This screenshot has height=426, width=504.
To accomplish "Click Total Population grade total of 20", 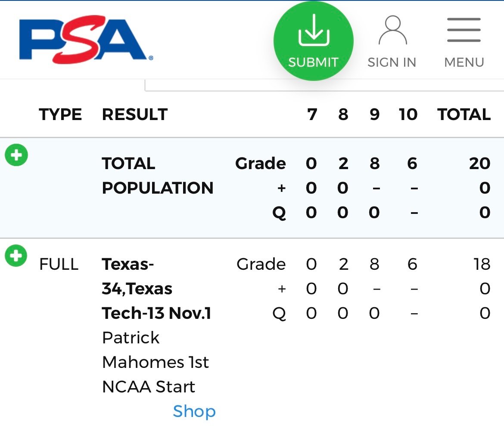I will coord(479,164).
